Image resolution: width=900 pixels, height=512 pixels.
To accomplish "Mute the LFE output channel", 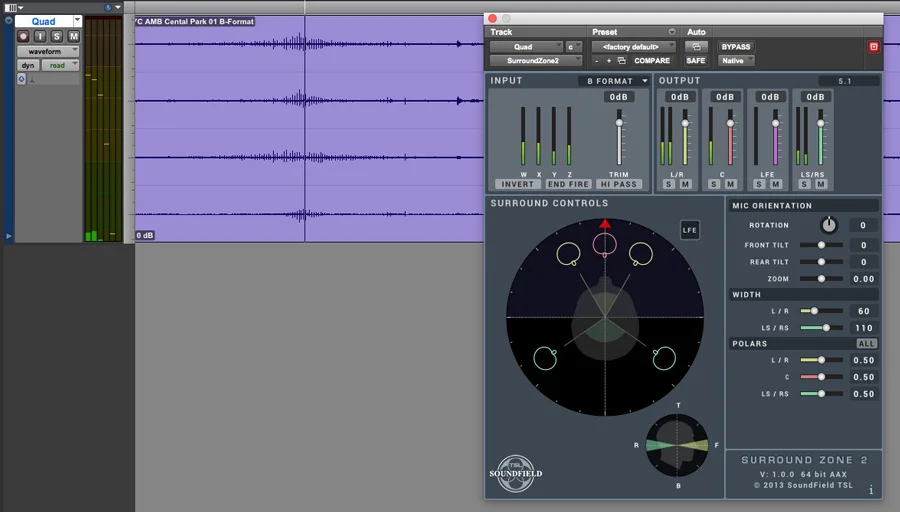I will click(x=776, y=184).
